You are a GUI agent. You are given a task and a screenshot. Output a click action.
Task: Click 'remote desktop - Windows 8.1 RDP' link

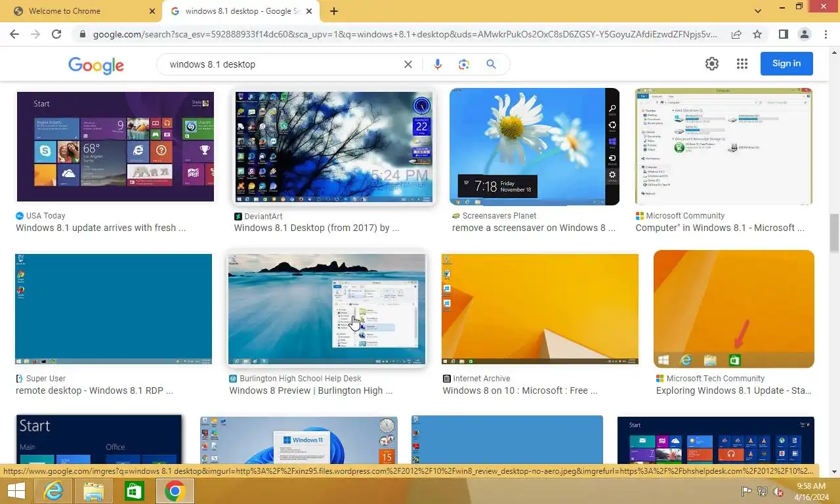tap(94, 390)
